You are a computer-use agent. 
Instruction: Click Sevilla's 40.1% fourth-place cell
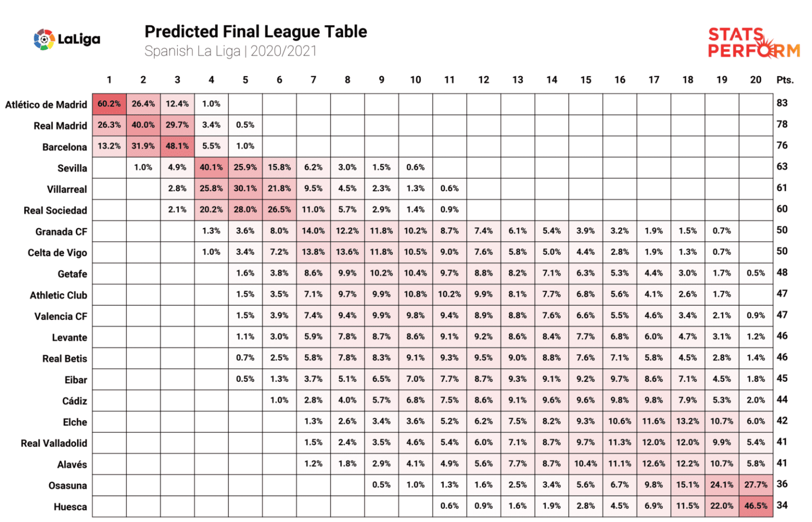211,168
